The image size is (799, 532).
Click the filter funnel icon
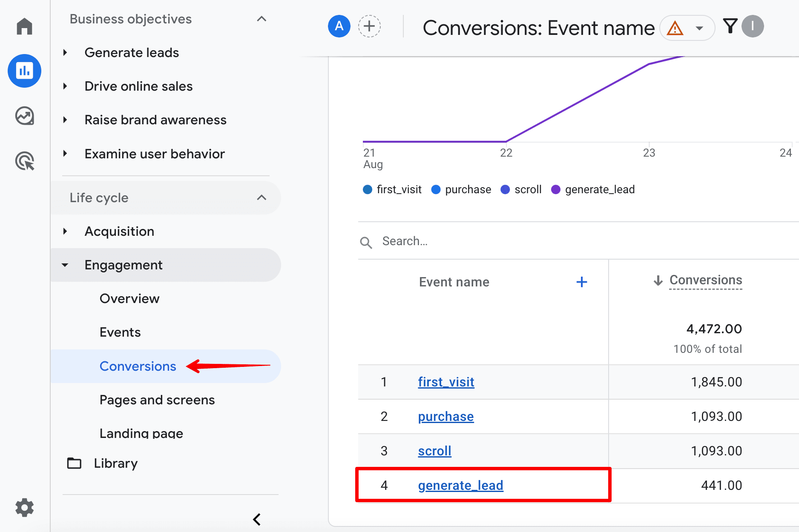point(730,26)
